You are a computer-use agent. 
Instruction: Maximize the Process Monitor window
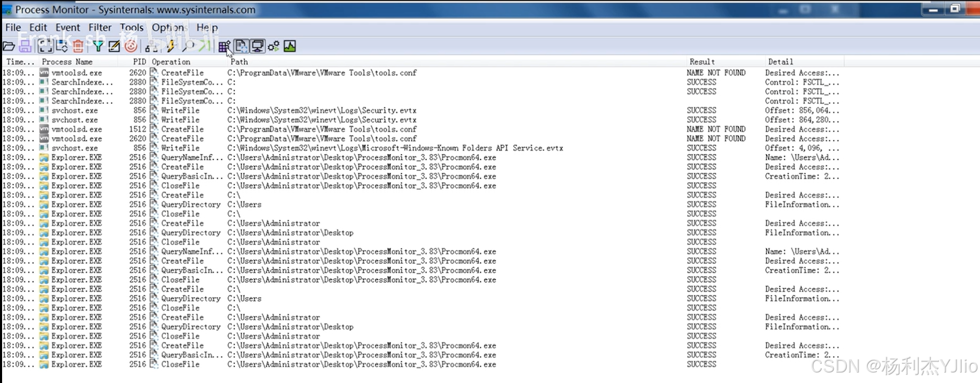(955, 9)
